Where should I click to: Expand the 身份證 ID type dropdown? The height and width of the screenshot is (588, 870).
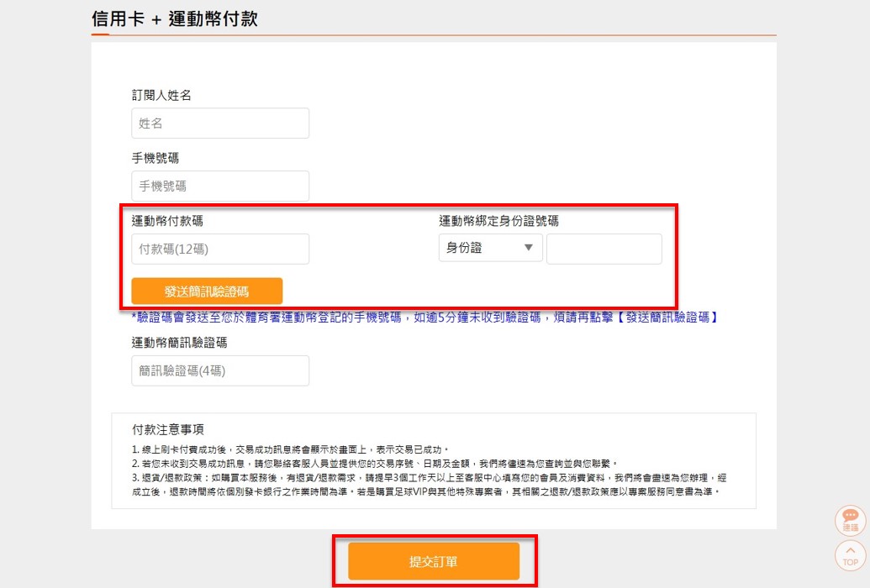click(x=490, y=248)
